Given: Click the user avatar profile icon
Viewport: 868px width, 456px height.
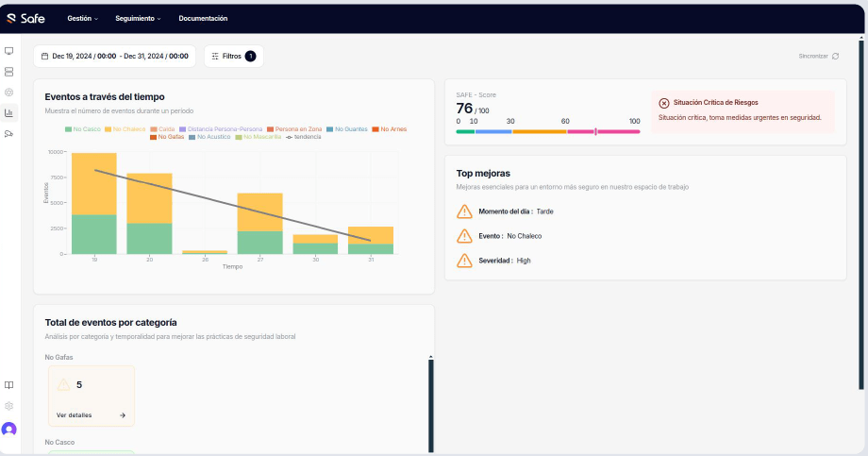Looking at the screenshot, I should (x=9, y=430).
